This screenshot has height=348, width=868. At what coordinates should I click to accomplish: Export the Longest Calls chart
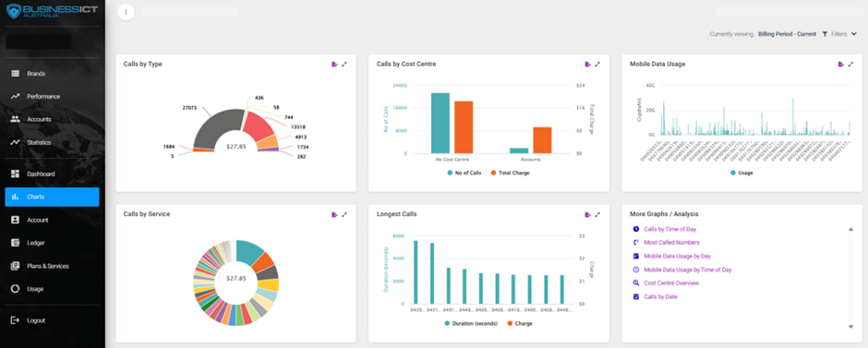(587, 214)
